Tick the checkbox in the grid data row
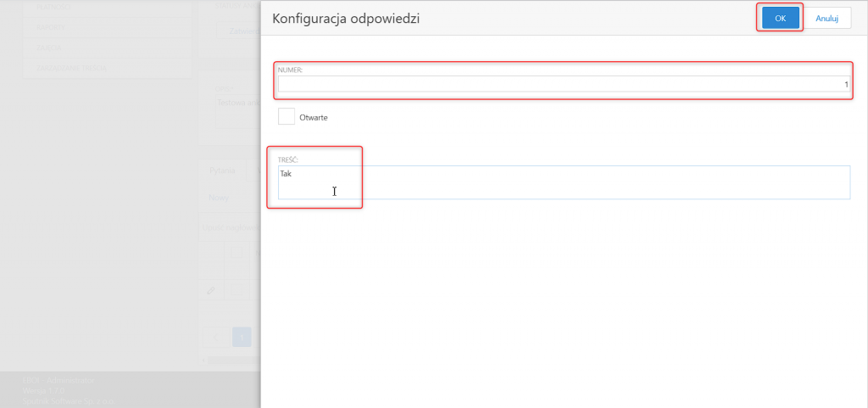This screenshot has height=408, width=868. tap(236, 288)
